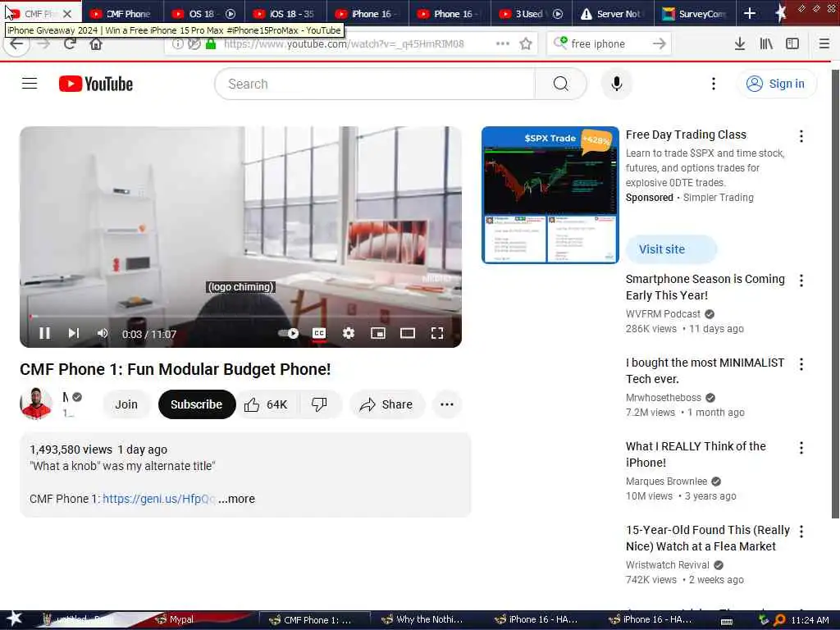Switch to theater mode
The image size is (840, 630).
coord(408,333)
